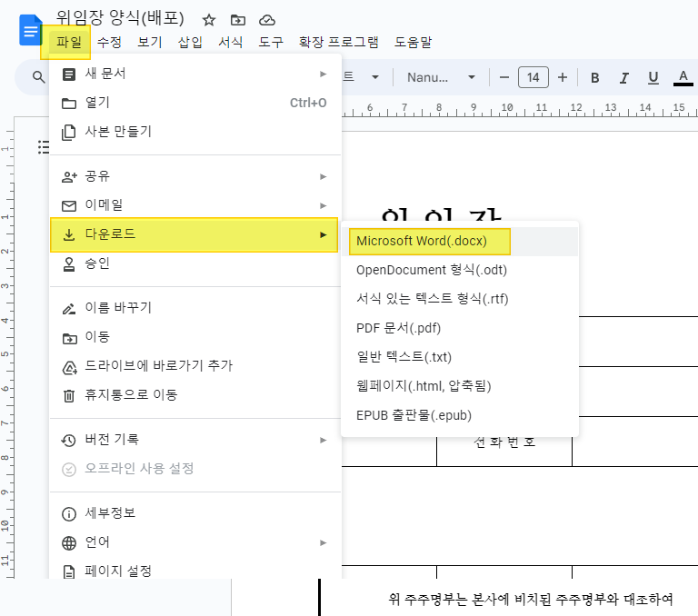Click the font size field showing 14

pyautogui.click(x=533, y=77)
